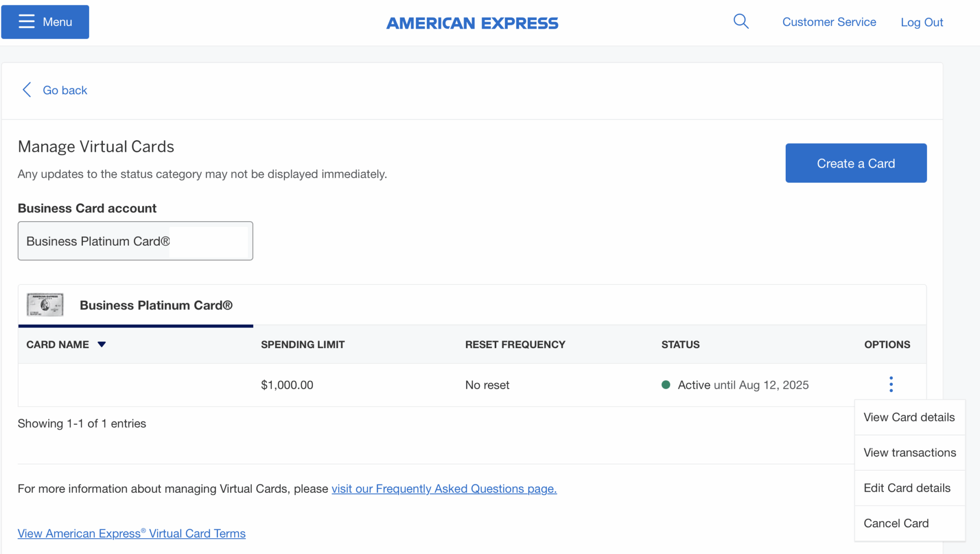Viewport: 980px width, 554px height.
Task: Click the Business Platinum card thumbnail image
Action: click(x=45, y=304)
